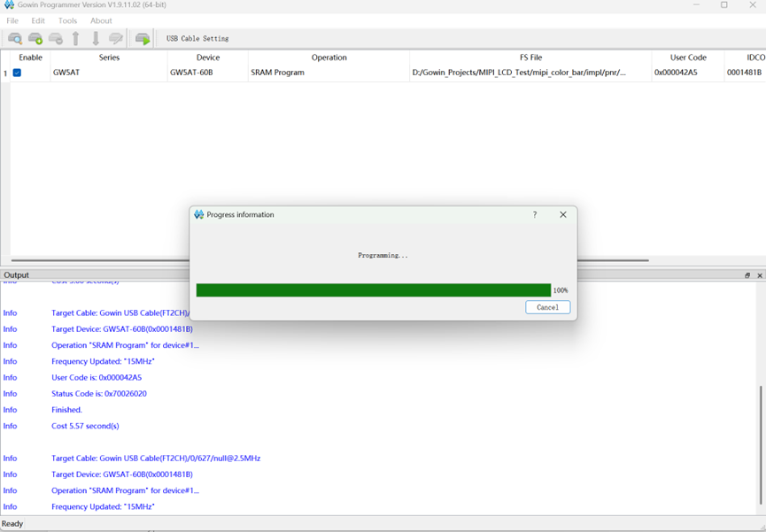The height and width of the screenshot is (532, 766).
Task: Click the device table horizontal scrollbar
Action: 329,260
